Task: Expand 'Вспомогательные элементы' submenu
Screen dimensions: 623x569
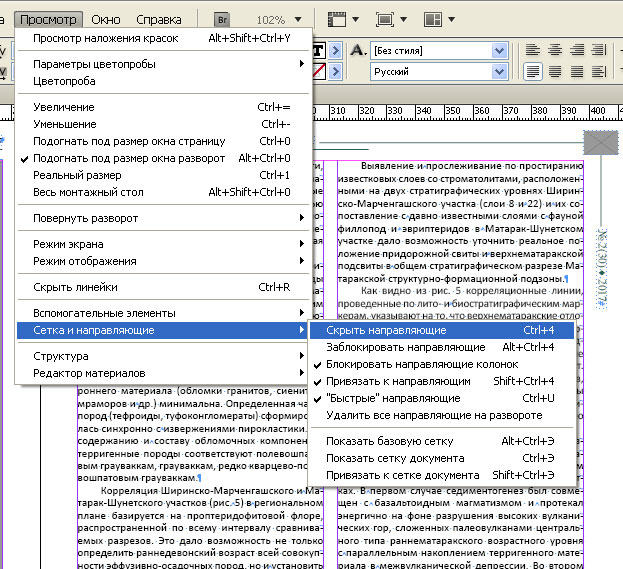Action: pos(163,313)
